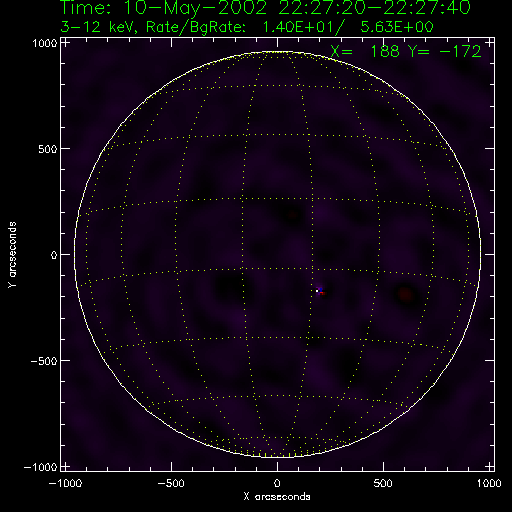Click the -500 label on Y axis
Screen dimensions: 512x512
(44, 361)
